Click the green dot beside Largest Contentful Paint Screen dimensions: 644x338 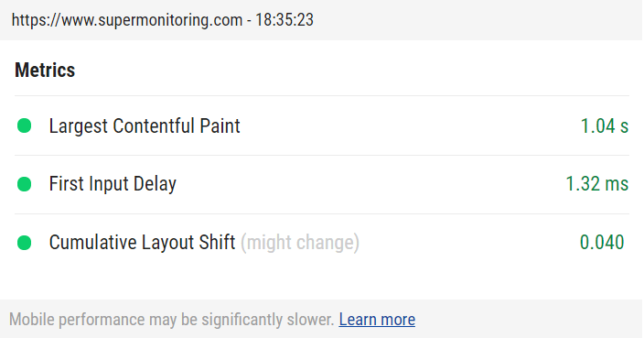click(x=24, y=125)
